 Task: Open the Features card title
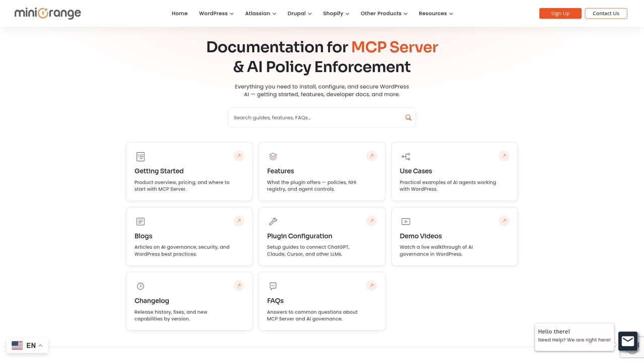click(280, 171)
